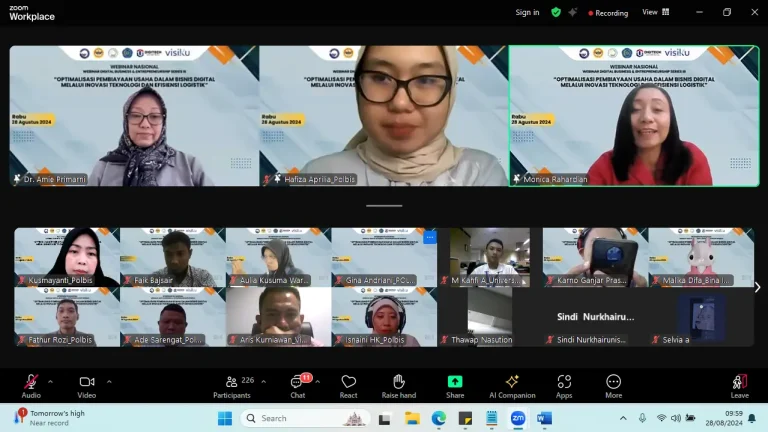Open Notepad app in taskbar
Image resolution: width=768 pixels, height=432 pixels.
point(491,418)
